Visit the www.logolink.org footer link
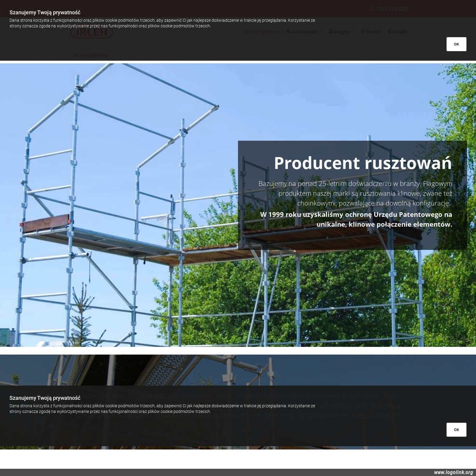476x476 pixels. click(453, 472)
